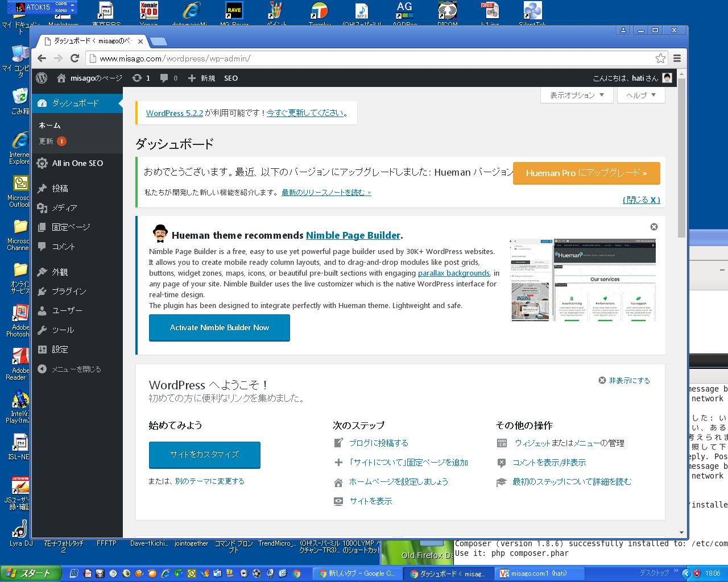
Task: Open the 外観 appearance menu
Action: pos(77,272)
